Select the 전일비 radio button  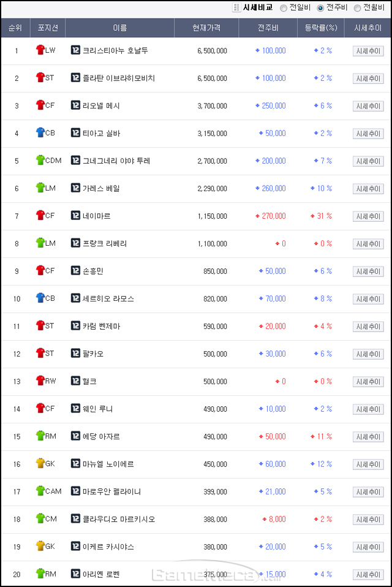tap(284, 8)
